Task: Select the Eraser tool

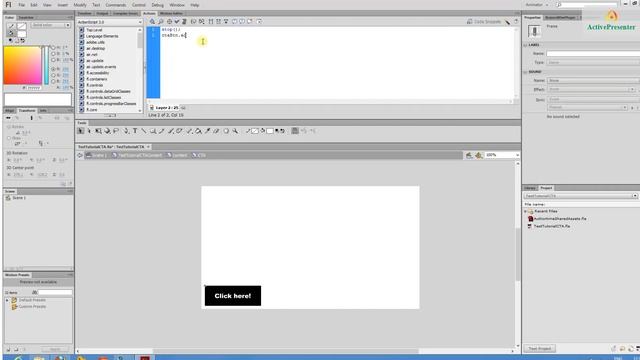Action: (x=216, y=131)
